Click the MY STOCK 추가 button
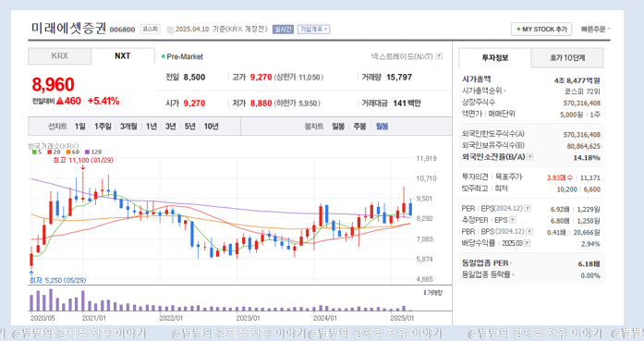The height and width of the screenshot is (341, 644). click(x=541, y=30)
